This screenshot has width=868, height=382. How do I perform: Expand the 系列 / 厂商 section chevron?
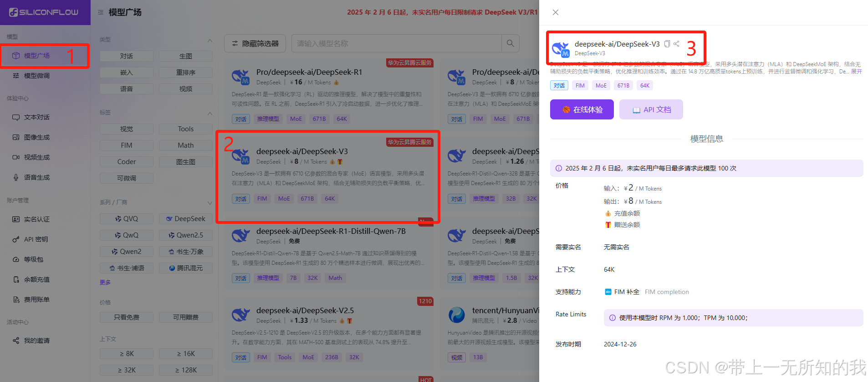[x=210, y=203]
